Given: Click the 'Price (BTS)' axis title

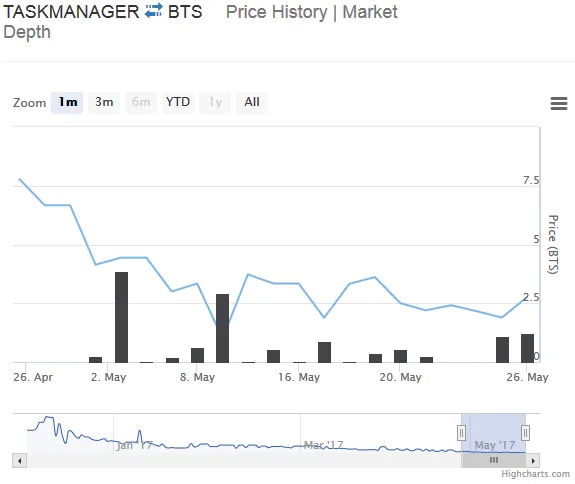Looking at the screenshot, I should coord(553,244).
